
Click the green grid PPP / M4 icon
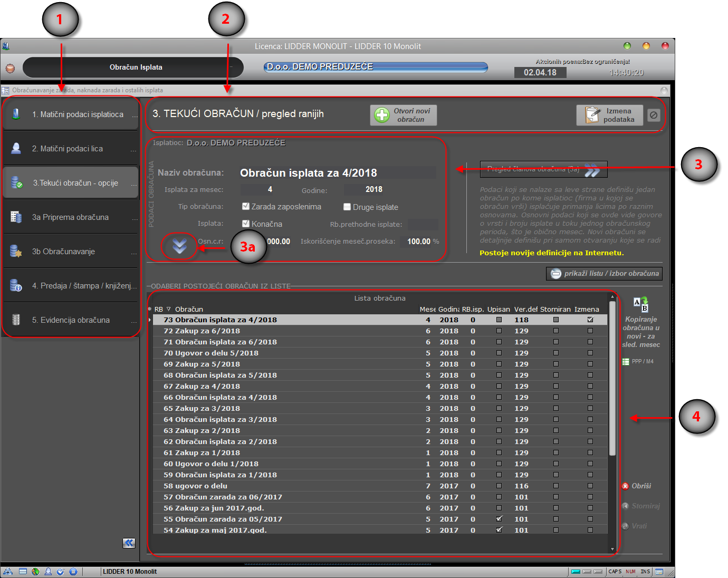pos(626,362)
